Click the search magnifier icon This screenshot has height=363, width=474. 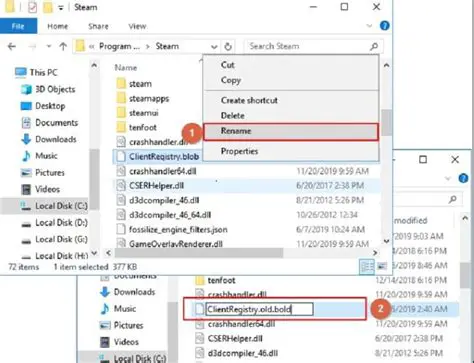click(374, 46)
